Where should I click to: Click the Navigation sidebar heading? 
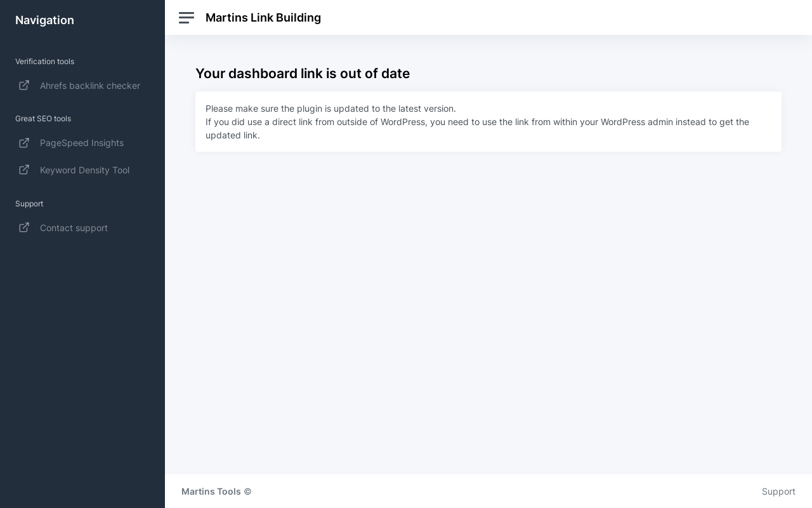pos(44,20)
